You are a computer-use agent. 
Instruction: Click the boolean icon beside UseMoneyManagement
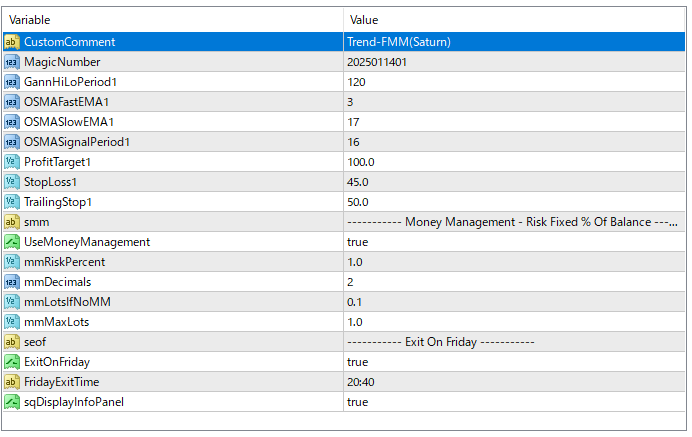coord(12,242)
